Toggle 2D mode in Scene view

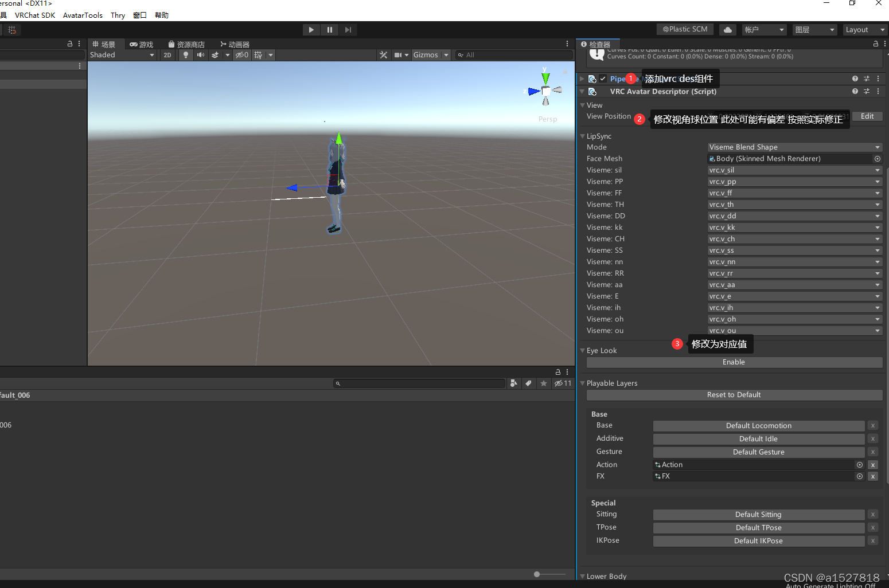pyautogui.click(x=167, y=55)
